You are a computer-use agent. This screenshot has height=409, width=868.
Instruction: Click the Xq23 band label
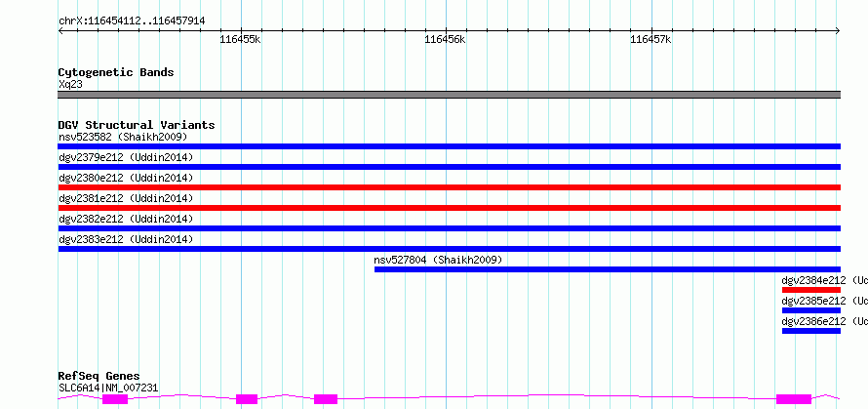[70, 85]
